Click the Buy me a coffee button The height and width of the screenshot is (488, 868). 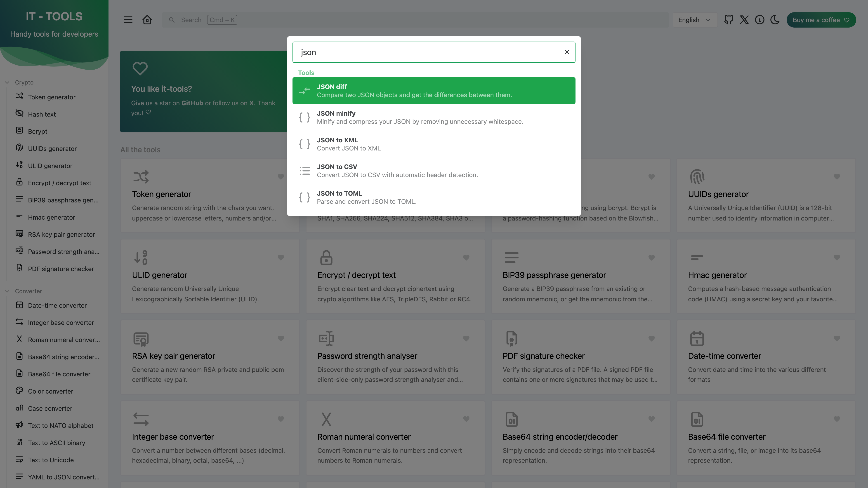click(x=821, y=20)
